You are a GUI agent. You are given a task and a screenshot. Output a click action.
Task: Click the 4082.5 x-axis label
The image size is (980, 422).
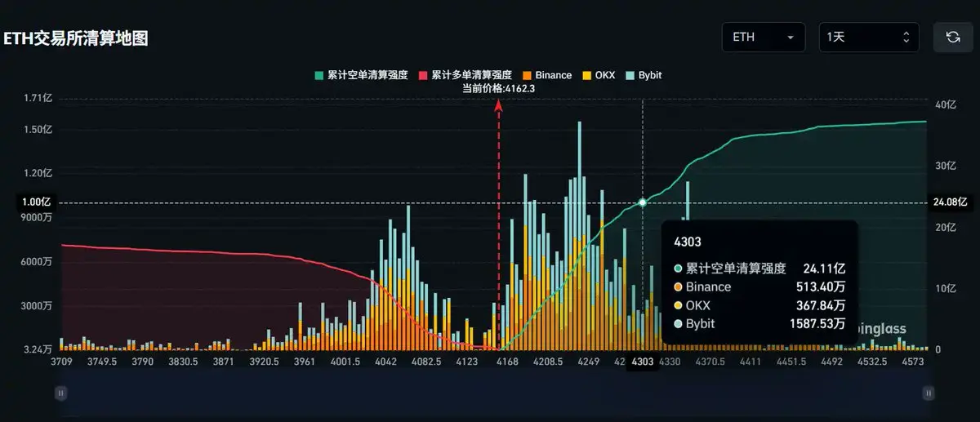[428, 361]
